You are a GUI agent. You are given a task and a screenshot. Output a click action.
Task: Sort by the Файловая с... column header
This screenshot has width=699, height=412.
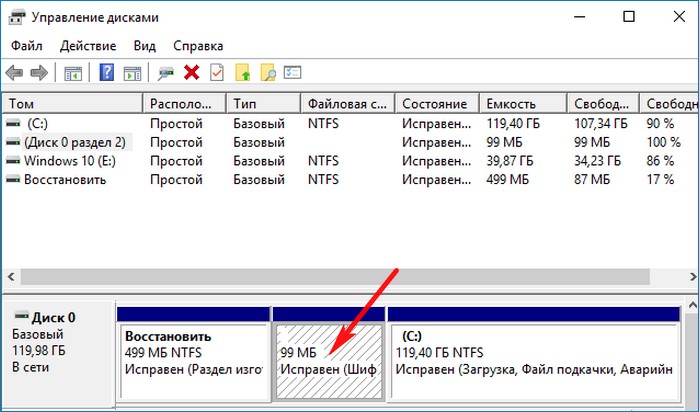pyautogui.click(x=348, y=104)
